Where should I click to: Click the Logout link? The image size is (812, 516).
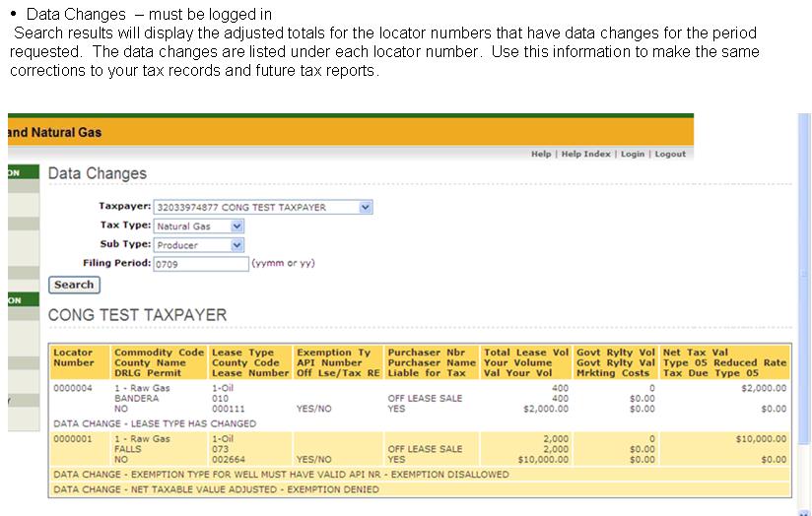coord(670,155)
